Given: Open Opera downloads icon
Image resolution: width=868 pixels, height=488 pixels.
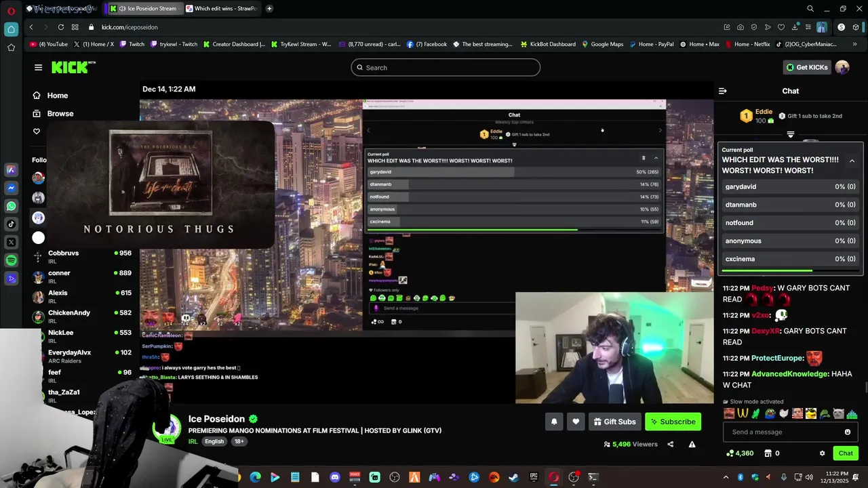Looking at the screenshot, I should [795, 27].
